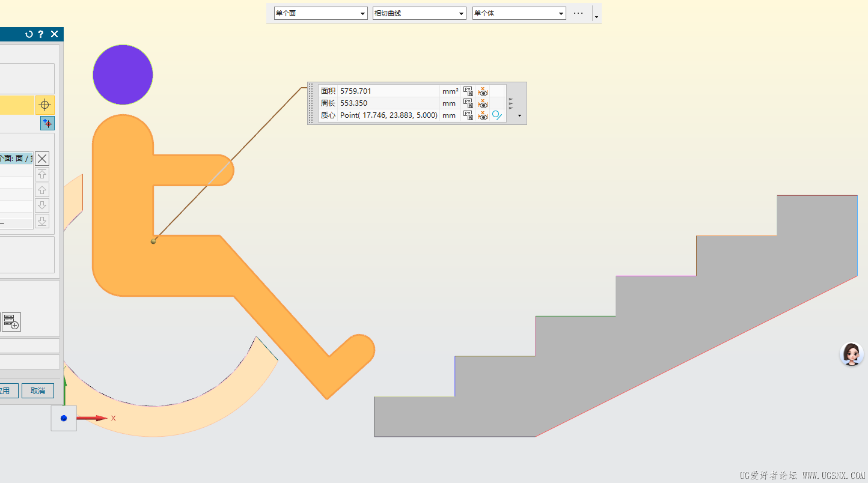The width and height of the screenshot is (868, 483).
Task: Click the 周长 label
Action: (328, 103)
